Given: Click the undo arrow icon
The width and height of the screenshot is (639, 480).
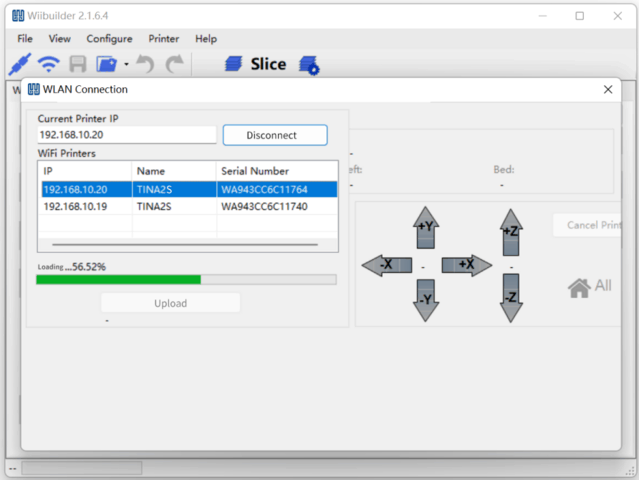Looking at the screenshot, I should [x=146, y=65].
